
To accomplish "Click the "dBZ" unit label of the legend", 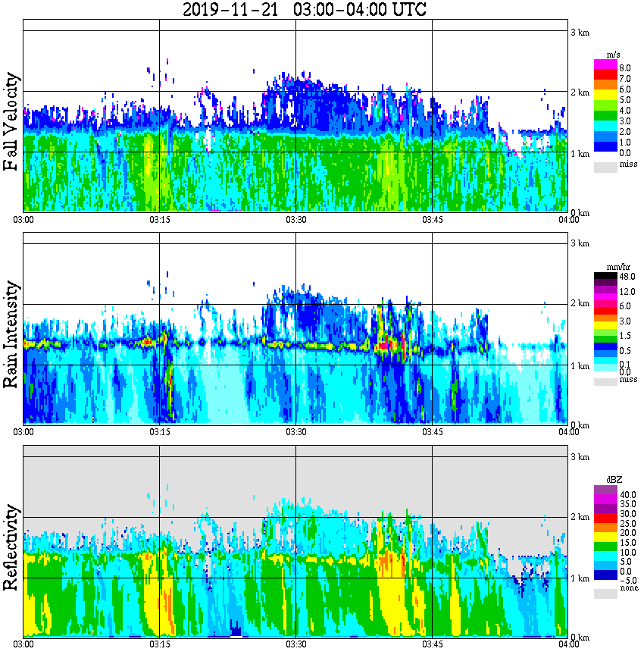I will pos(614,479).
